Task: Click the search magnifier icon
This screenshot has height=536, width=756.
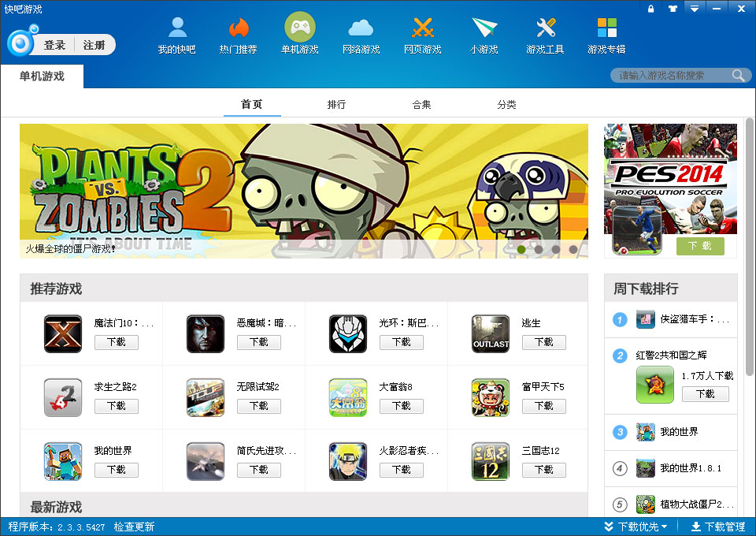Action: pyautogui.click(x=738, y=75)
